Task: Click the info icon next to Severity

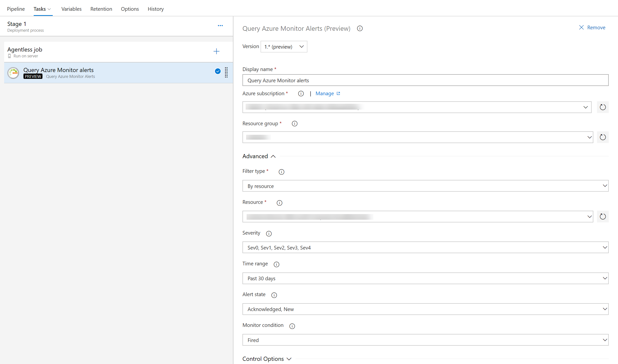Action: tap(268, 233)
